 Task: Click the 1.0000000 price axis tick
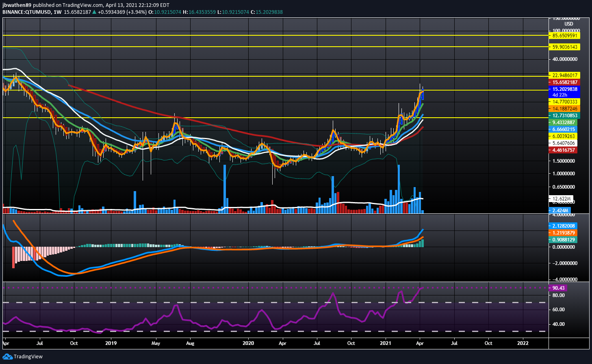(x=564, y=174)
